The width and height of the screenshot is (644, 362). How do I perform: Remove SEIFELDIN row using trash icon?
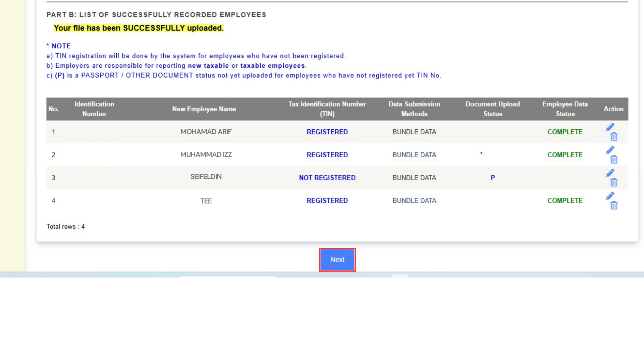pyautogui.click(x=614, y=182)
